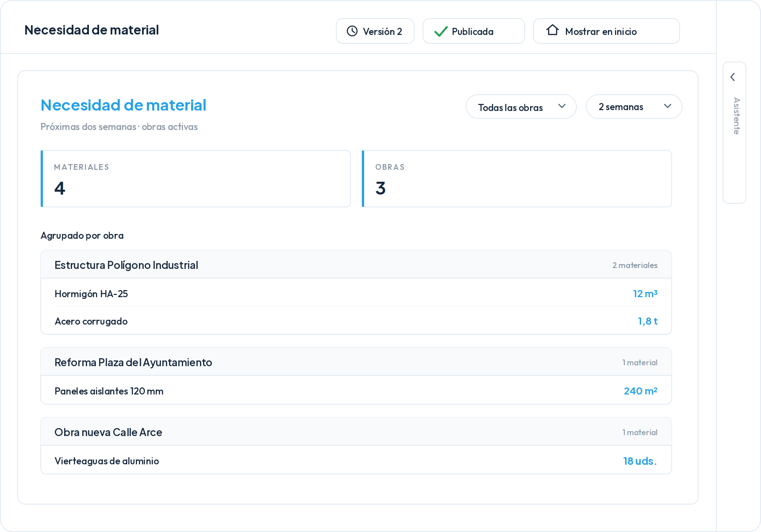The width and height of the screenshot is (761, 532).
Task: Toggle the Publicada status button
Action: 474,31
